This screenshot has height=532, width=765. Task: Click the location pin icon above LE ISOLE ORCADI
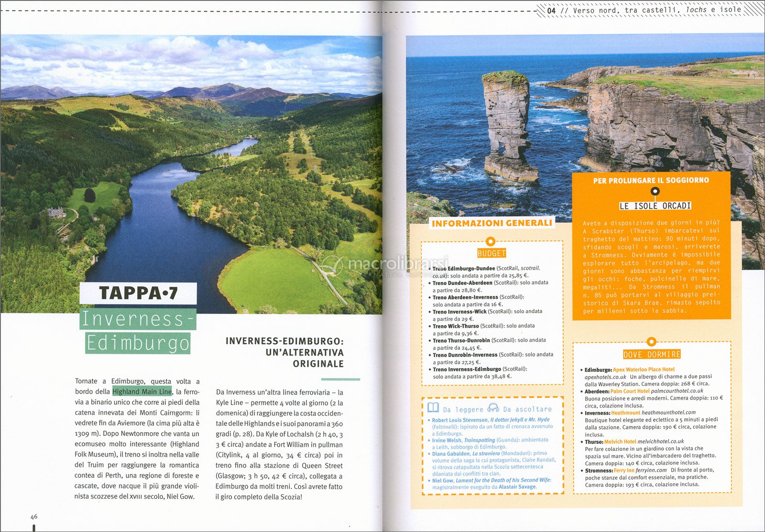tap(656, 192)
